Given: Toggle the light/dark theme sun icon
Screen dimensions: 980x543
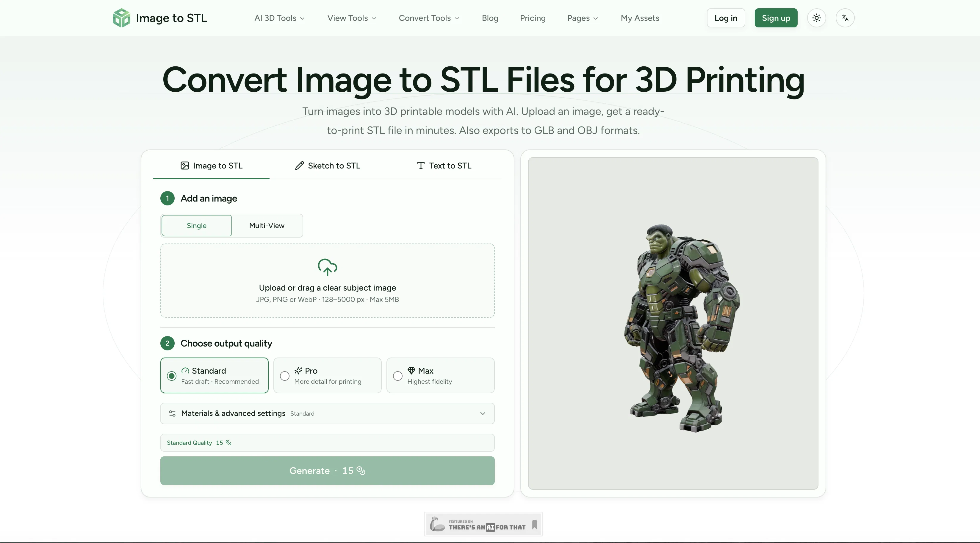Looking at the screenshot, I should [x=816, y=18].
